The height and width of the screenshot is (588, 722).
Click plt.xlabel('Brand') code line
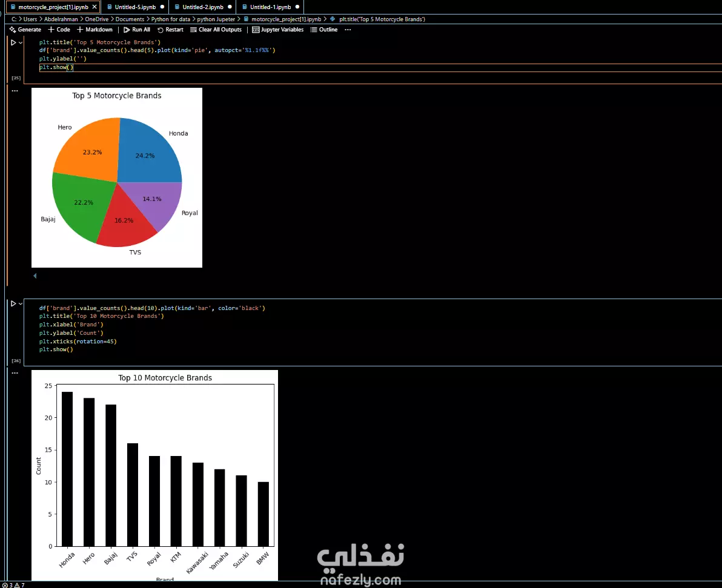71,325
